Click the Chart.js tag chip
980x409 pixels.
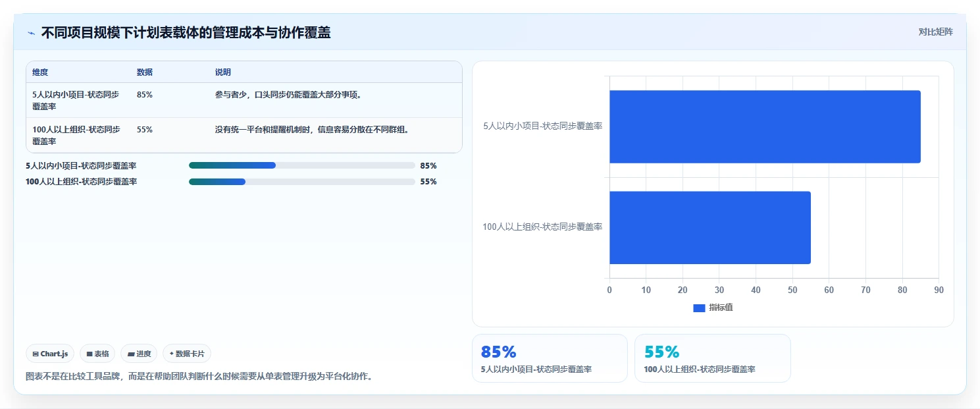(x=51, y=354)
